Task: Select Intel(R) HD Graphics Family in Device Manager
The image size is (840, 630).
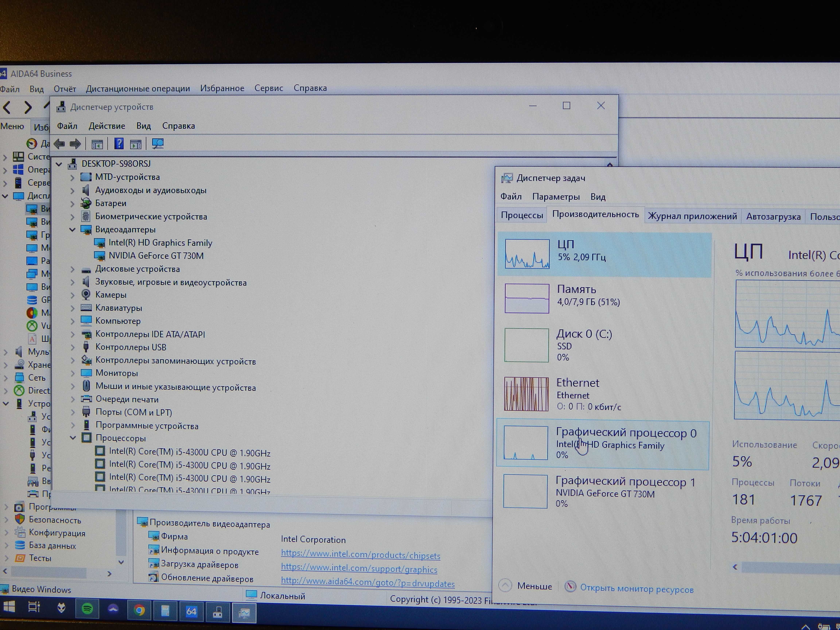Action: point(160,243)
